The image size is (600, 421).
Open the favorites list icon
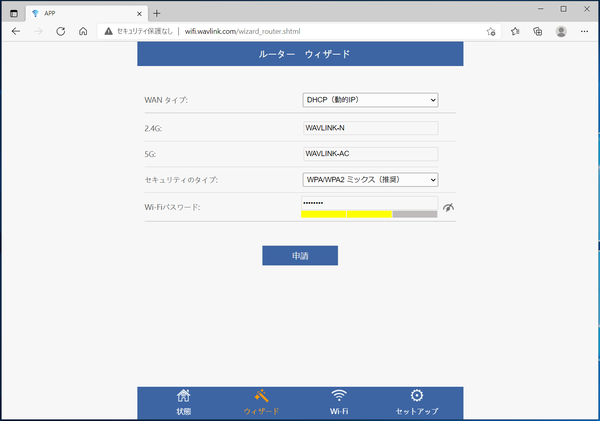click(x=515, y=31)
